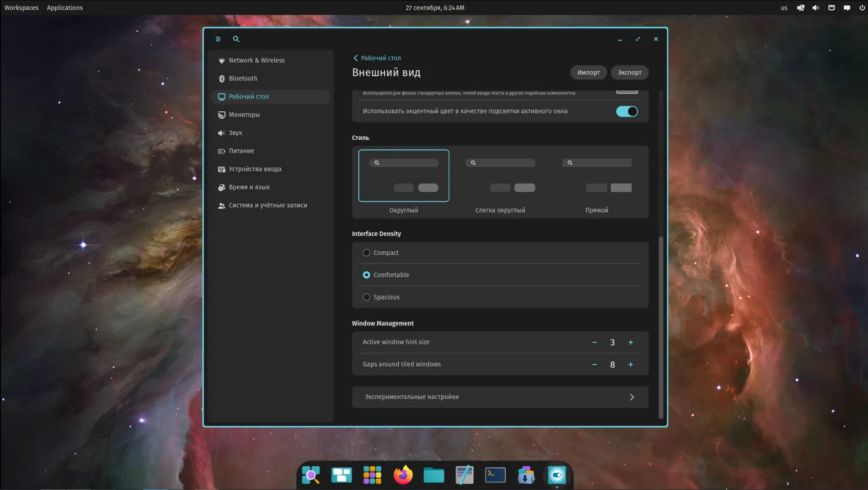Select the Прямой style thumbnail
Viewport: 868px width, 490px height.
[x=597, y=176]
